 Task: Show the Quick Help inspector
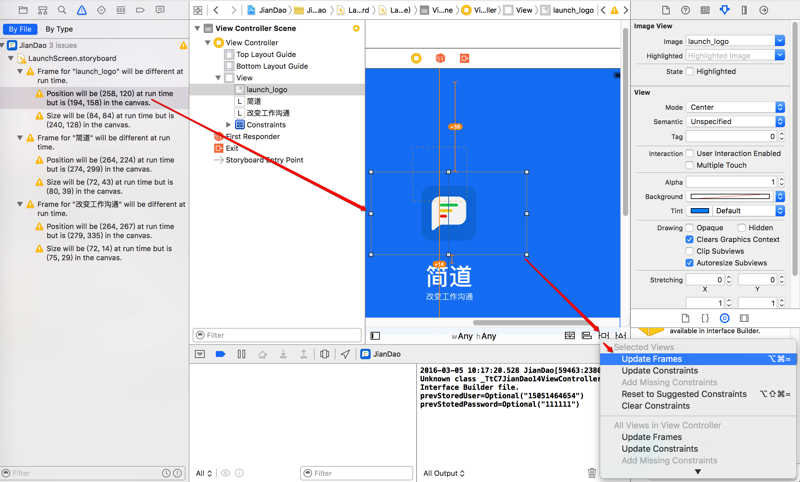click(685, 10)
